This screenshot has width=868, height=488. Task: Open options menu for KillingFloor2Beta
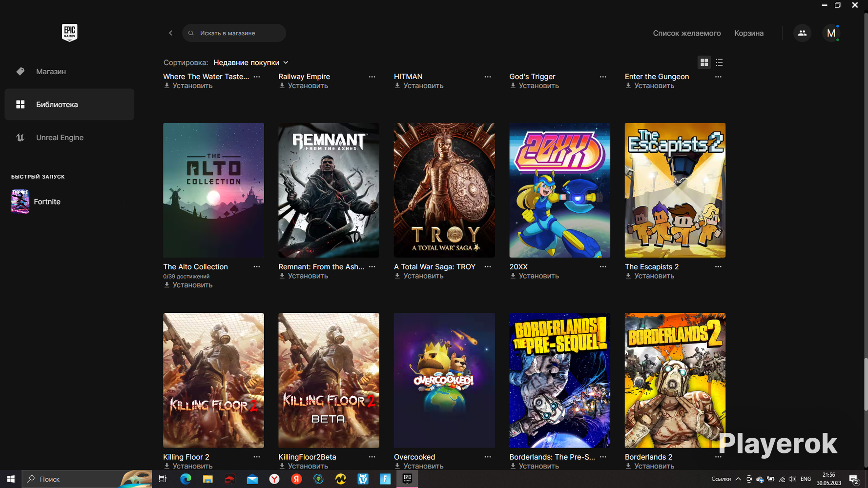pyautogui.click(x=372, y=457)
